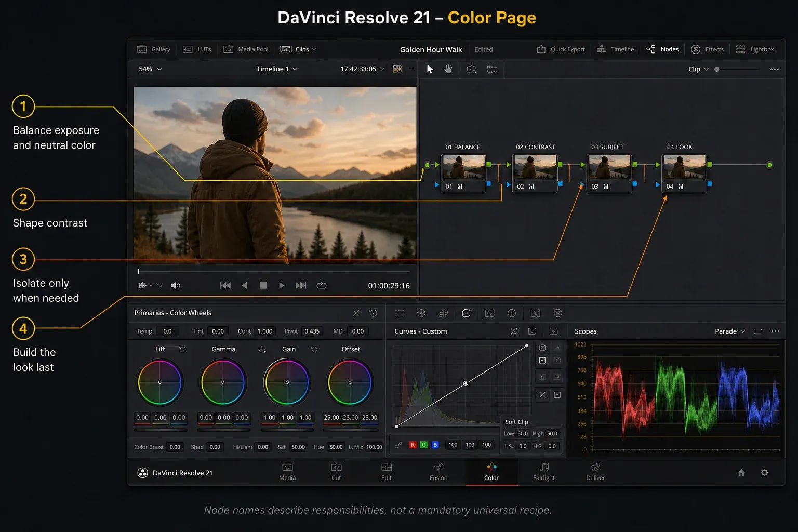The width and height of the screenshot is (798, 532).
Task: Open Project Manager home icon
Action: pyautogui.click(x=741, y=473)
